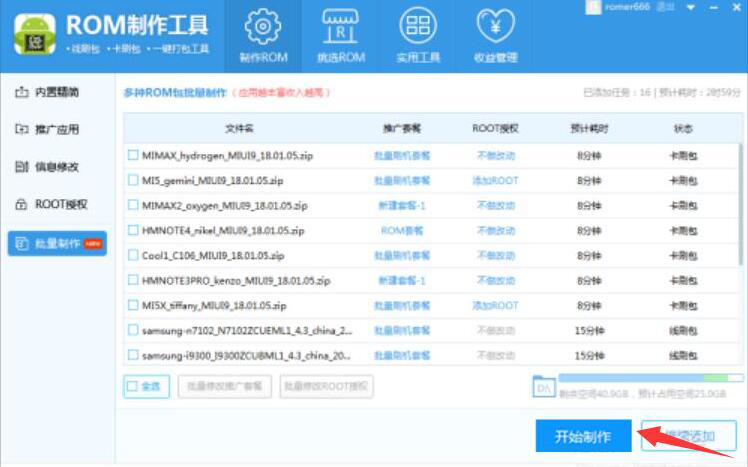This screenshot has height=467, width=748.
Task: Open 添加ROOT option for MI5_gemini row
Action: click(x=495, y=181)
